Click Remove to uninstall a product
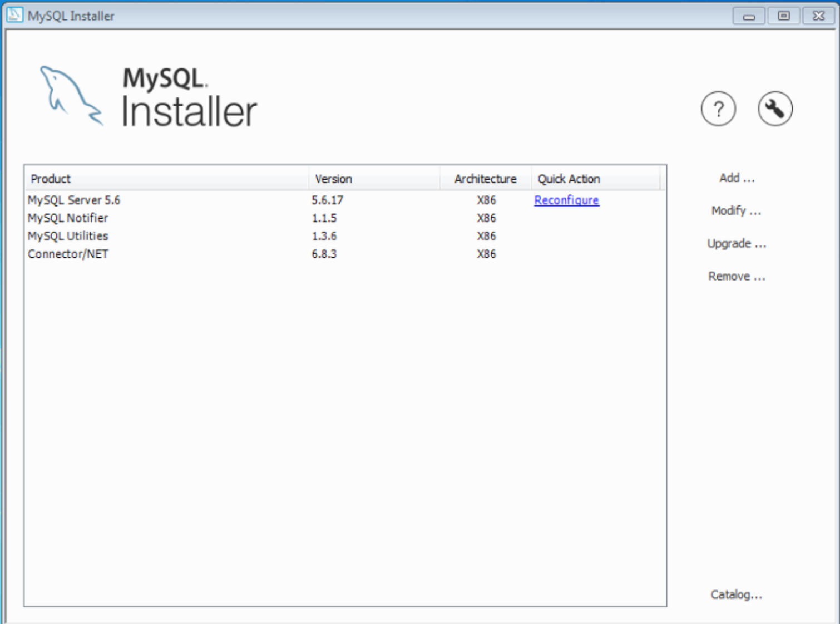Viewport: 840px width, 624px height. [x=736, y=276]
